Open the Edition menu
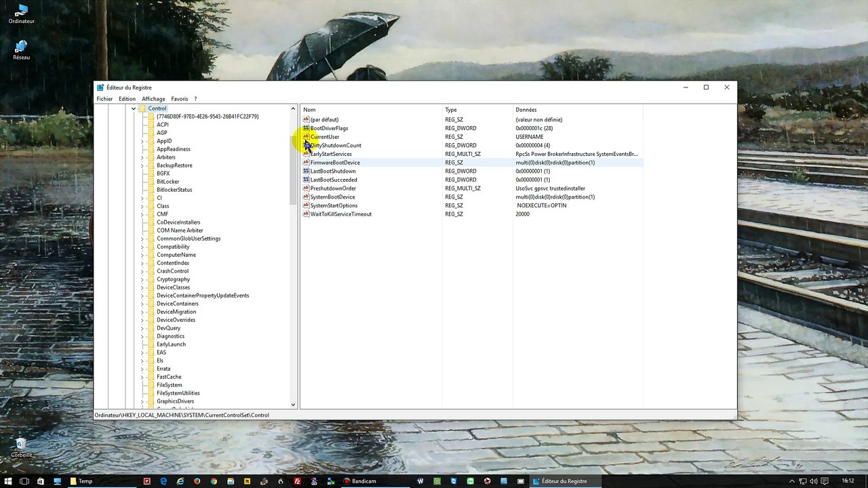Viewport: 868px width, 488px height. click(x=127, y=99)
